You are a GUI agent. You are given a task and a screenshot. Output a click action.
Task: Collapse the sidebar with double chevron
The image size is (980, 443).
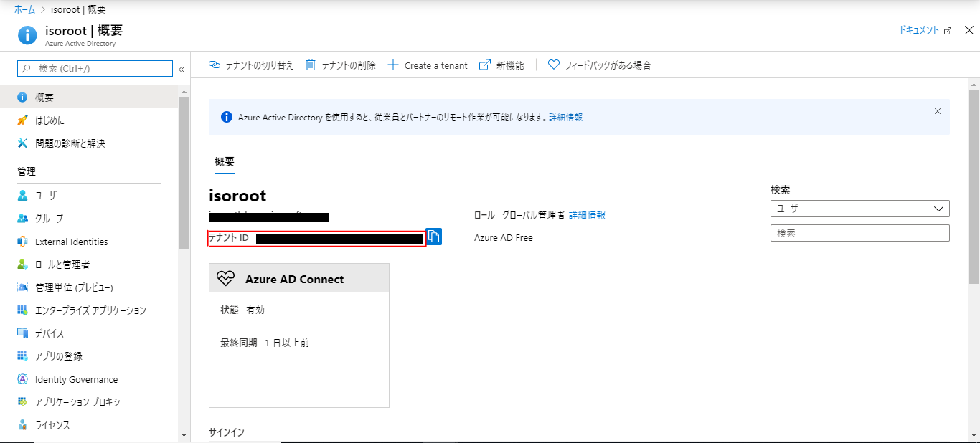[182, 70]
